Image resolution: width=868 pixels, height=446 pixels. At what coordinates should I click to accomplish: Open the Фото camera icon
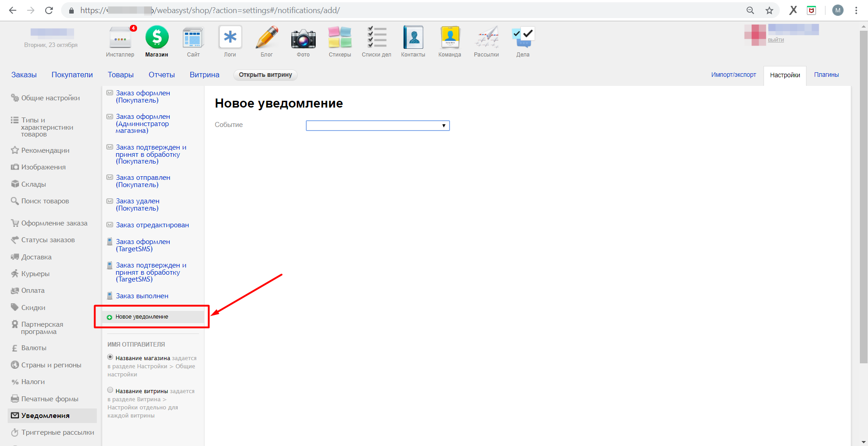[x=304, y=38]
